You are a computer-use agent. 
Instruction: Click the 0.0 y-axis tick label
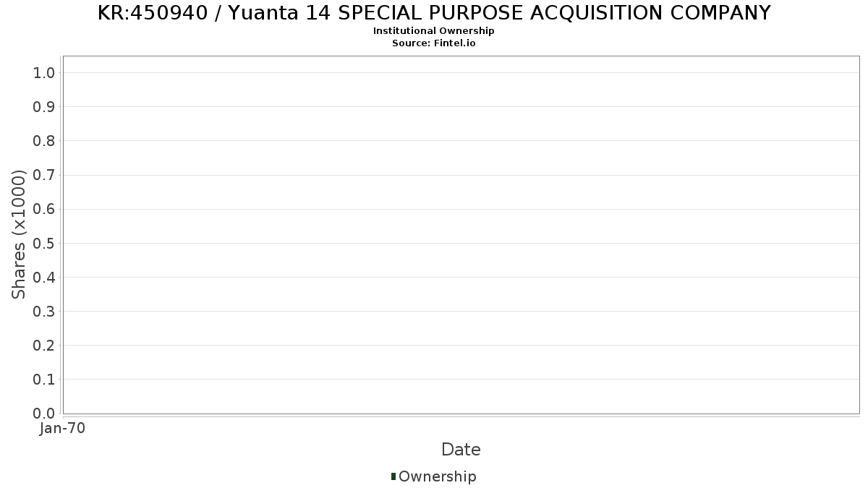(x=44, y=414)
